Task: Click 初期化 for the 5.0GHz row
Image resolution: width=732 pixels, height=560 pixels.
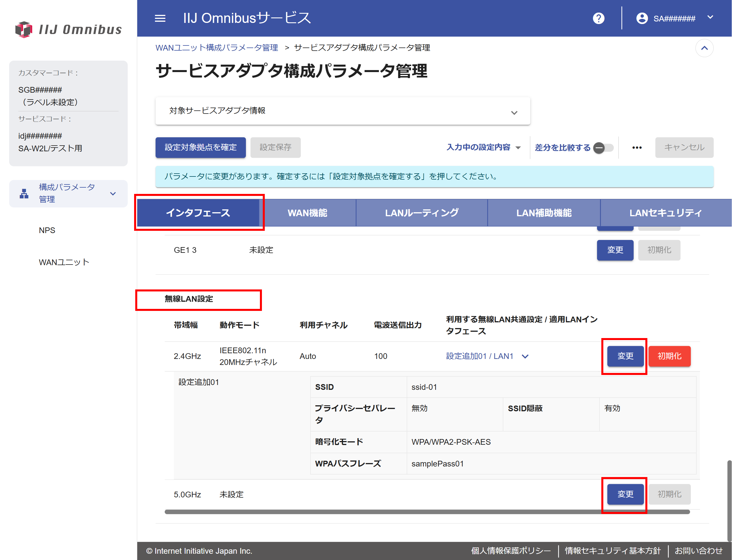Action: [x=669, y=494]
